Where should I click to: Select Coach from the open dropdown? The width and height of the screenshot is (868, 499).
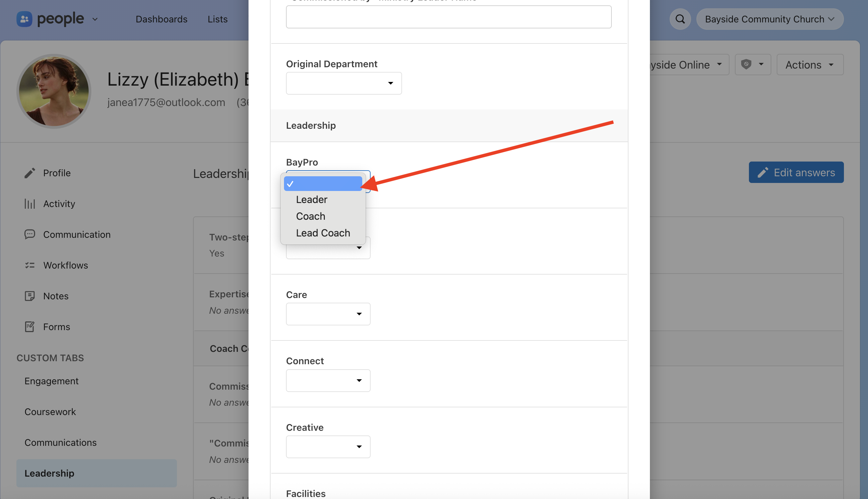click(310, 216)
